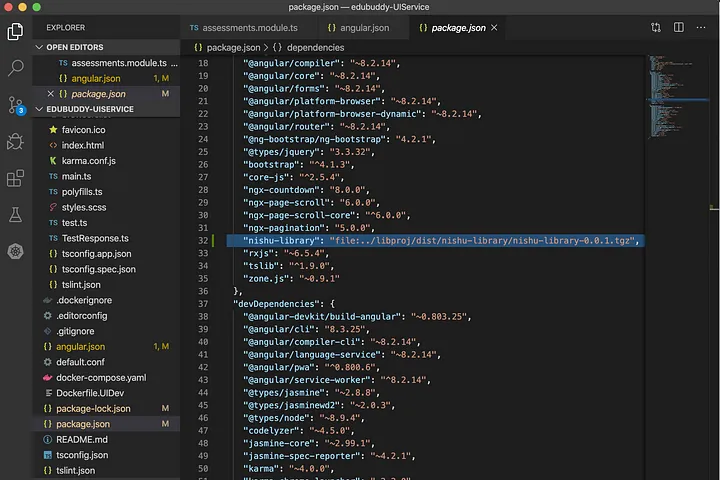Open package-lock.json from the explorer

coord(92,409)
